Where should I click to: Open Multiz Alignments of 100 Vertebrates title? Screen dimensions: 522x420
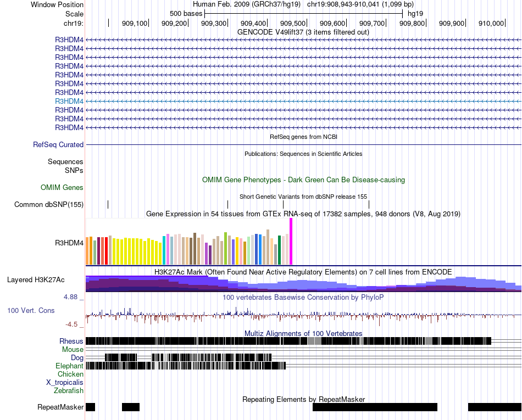coord(303,334)
